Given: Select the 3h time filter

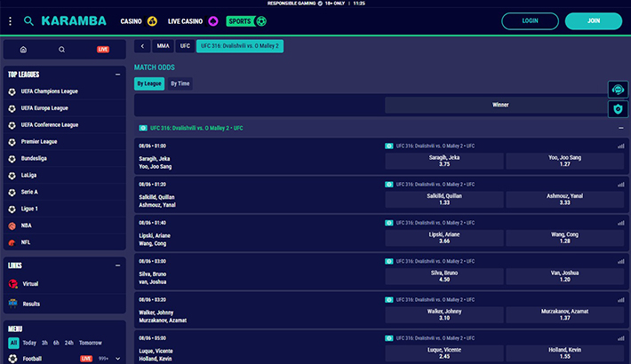Looking at the screenshot, I should tap(44, 343).
